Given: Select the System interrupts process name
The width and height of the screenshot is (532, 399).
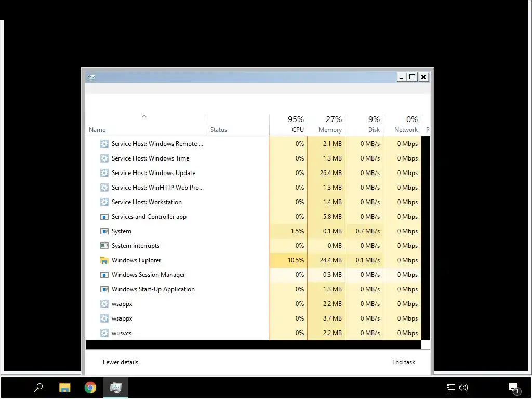Looking at the screenshot, I should pyautogui.click(x=136, y=246).
